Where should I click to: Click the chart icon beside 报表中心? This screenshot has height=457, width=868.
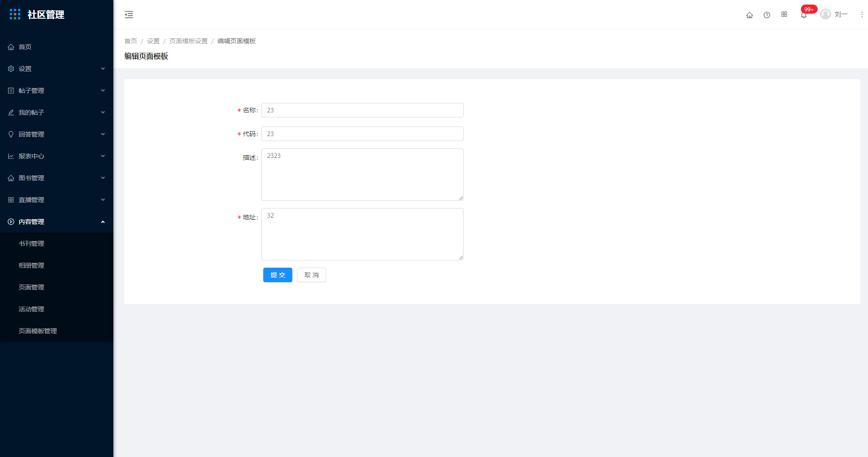(x=11, y=156)
